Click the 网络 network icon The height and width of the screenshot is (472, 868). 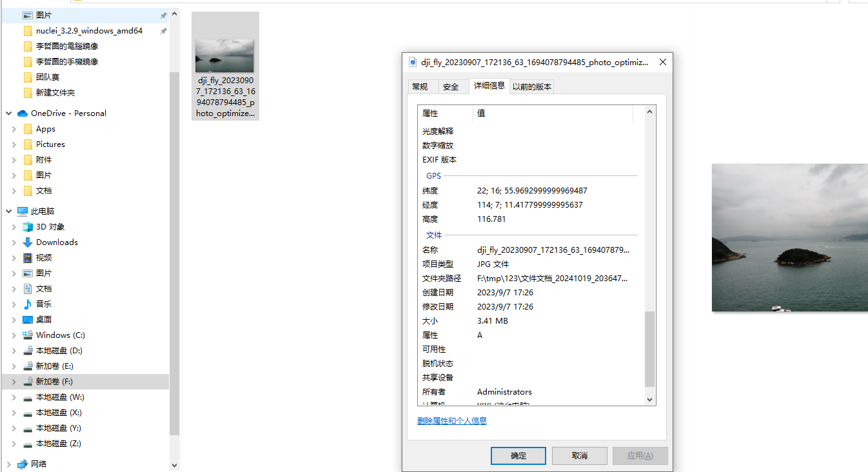click(23, 464)
